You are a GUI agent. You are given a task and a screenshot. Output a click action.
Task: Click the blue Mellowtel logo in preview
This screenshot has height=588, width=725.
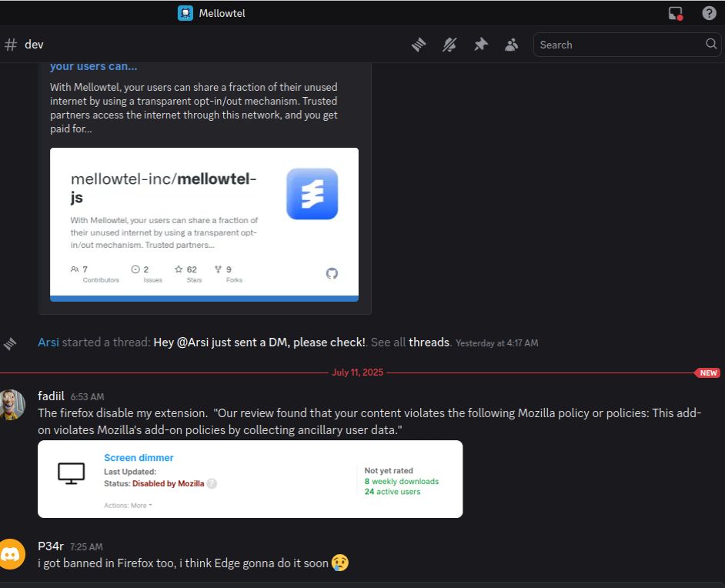(312, 194)
